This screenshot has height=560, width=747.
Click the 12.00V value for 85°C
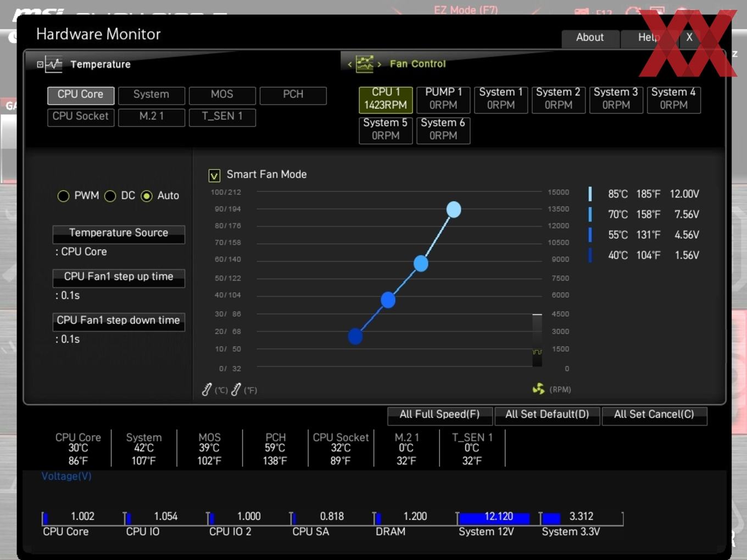point(684,194)
